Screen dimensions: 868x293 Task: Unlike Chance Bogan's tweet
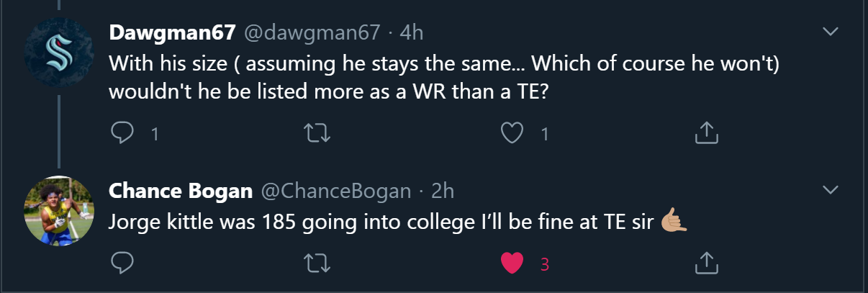click(512, 263)
